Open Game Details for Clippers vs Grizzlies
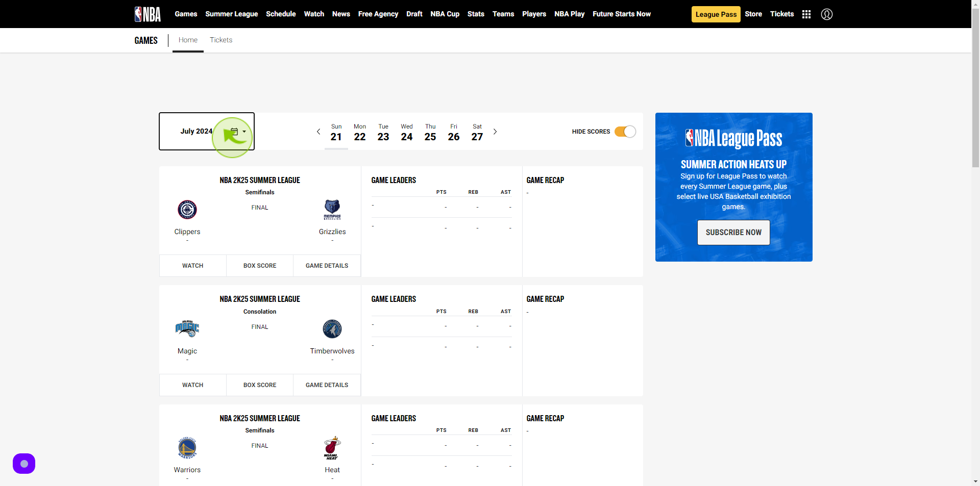 tap(327, 266)
